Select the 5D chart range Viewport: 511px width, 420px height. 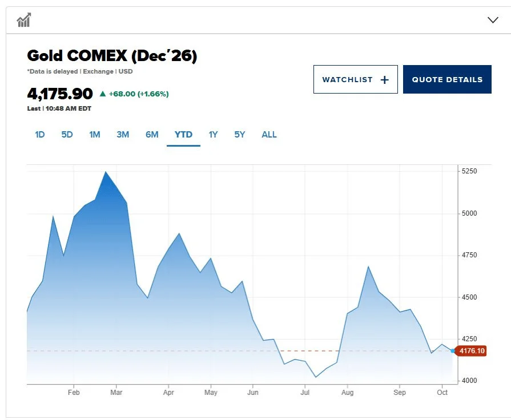click(x=67, y=135)
